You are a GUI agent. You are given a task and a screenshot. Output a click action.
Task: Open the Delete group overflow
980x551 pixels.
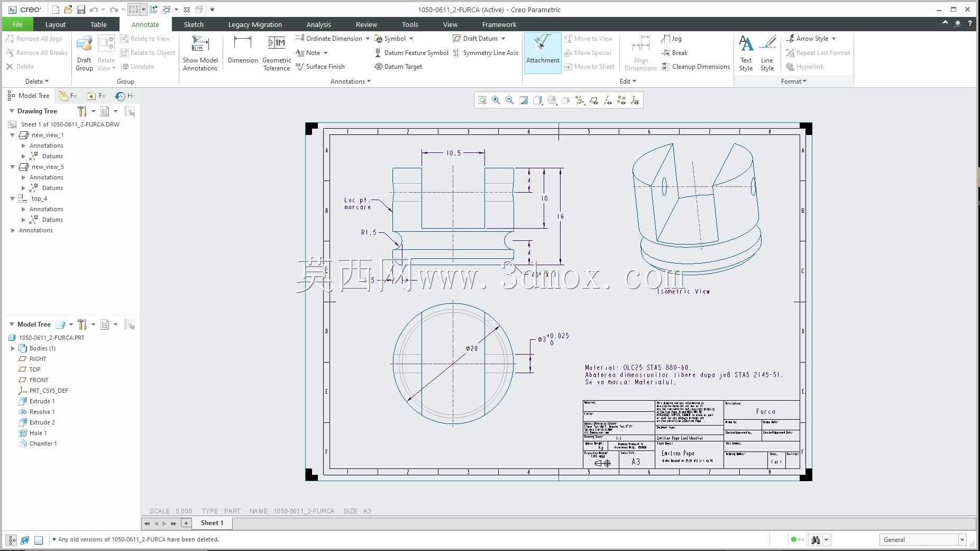(x=37, y=82)
